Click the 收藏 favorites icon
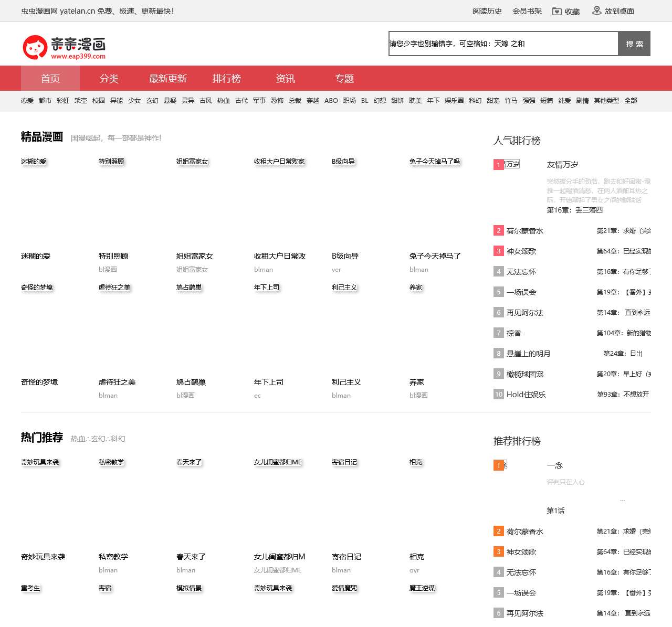Screen dimensions: 672x627 click(x=557, y=11)
